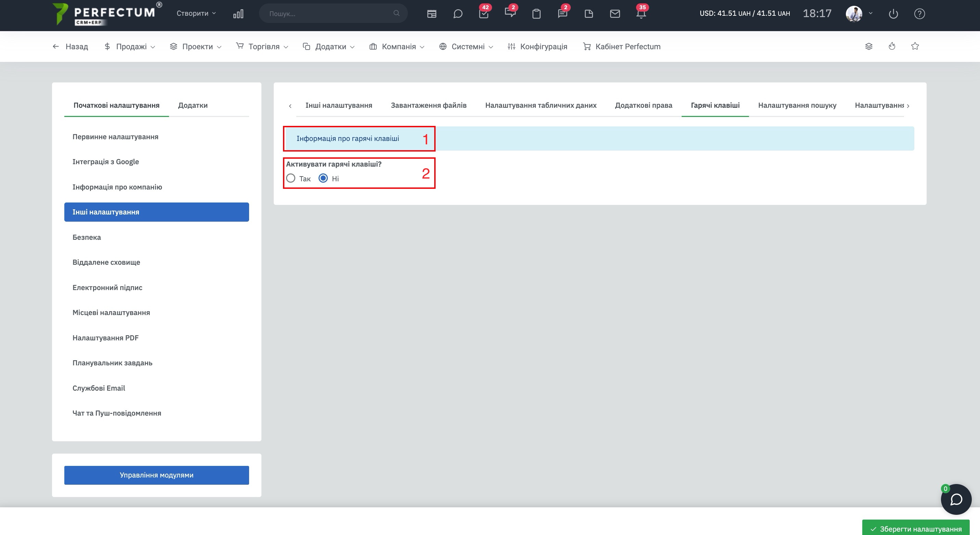Open comments icon with badge 2 beside clipboard
This screenshot has height=535, width=980.
tap(563, 13)
